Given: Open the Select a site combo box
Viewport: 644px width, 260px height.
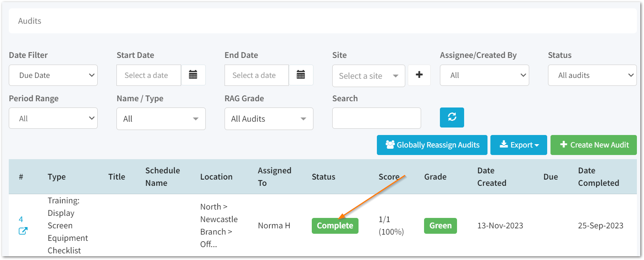Looking at the screenshot, I should tap(369, 75).
